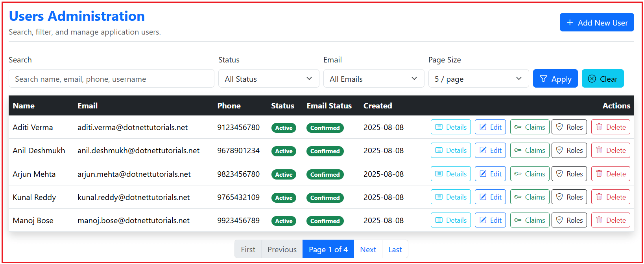This screenshot has height=264, width=644.
Task: Click Confirmed badge in Arjun Mehta row
Action: [325, 174]
